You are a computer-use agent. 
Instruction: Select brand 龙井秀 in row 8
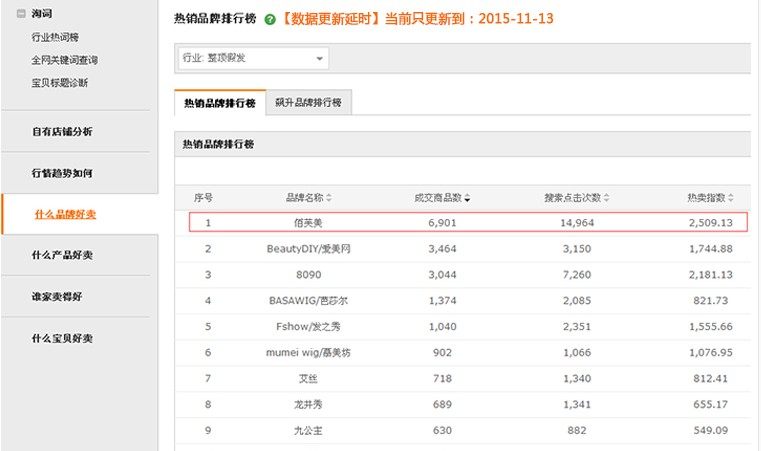pyautogui.click(x=308, y=404)
